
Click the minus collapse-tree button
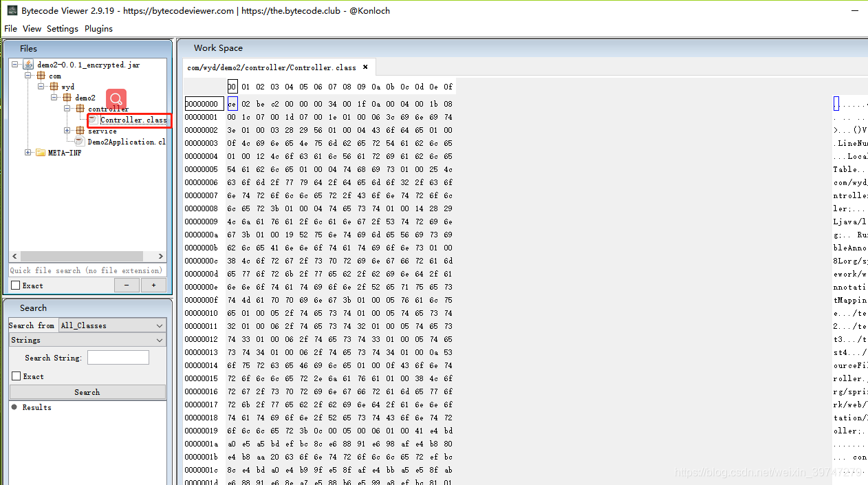coord(127,285)
